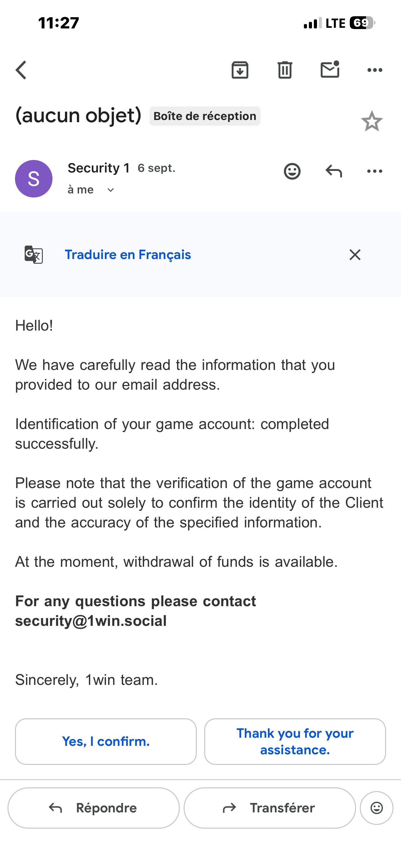Reply using the arrow beside Security 1
Viewport: 401px width, 868px height.
[334, 171]
